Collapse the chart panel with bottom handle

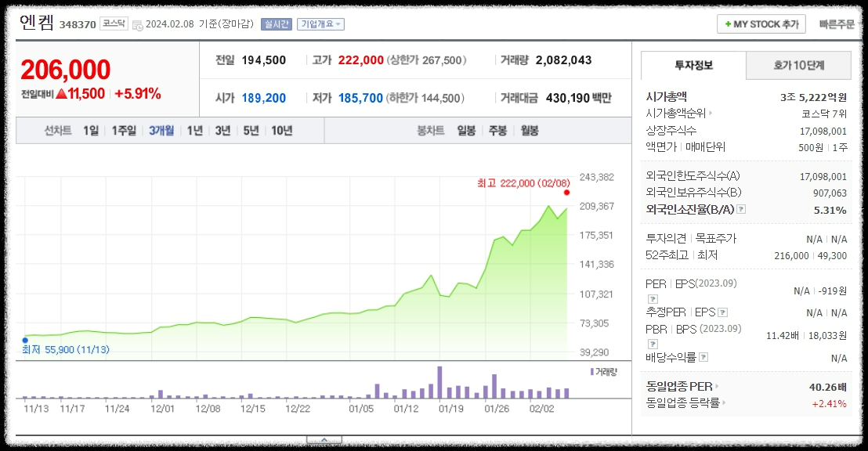324,441
